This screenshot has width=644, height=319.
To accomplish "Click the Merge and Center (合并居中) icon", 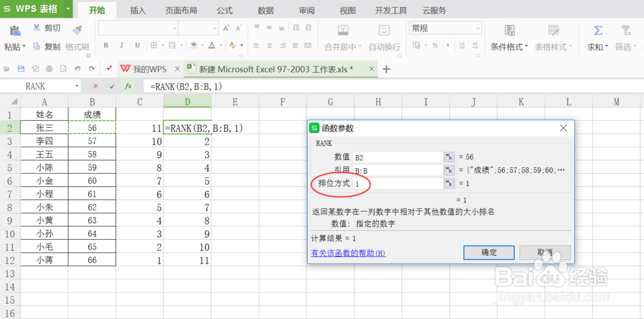I will (343, 30).
